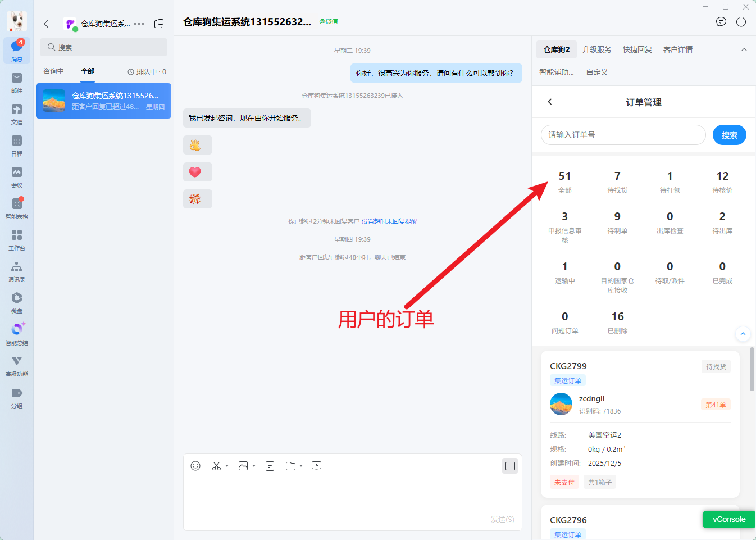The image size is (756, 540).
Task: Expand the image options dropdown arrow
Action: pos(254,466)
